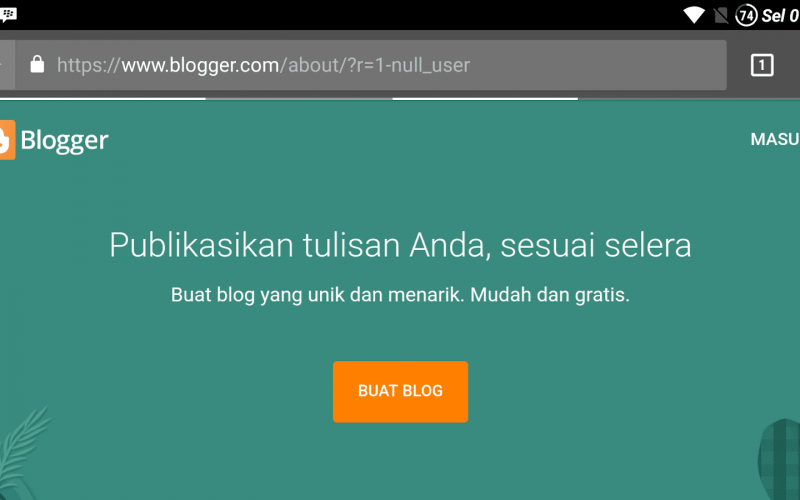Click the orange Blogger logo icon
This screenshot has width=800, height=500.
(7, 140)
